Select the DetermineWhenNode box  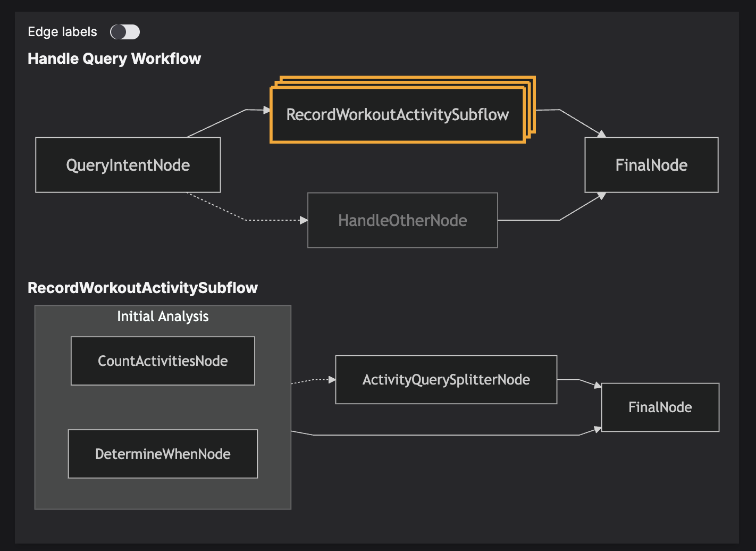[x=163, y=454]
